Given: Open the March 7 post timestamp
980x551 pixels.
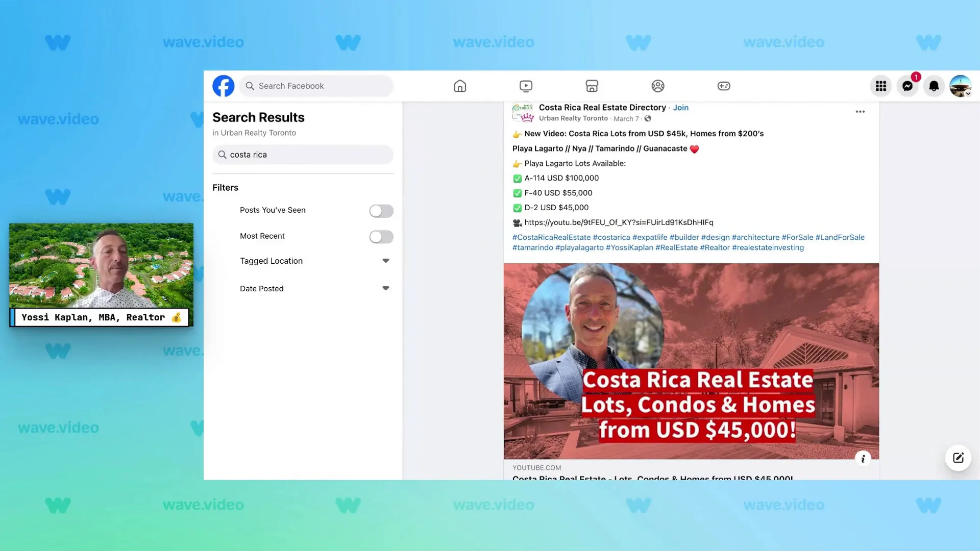Looking at the screenshot, I should pyautogui.click(x=626, y=119).
